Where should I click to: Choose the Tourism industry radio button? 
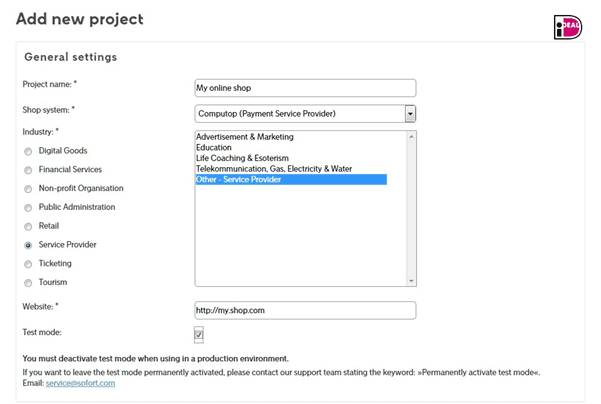click(28, 283)
